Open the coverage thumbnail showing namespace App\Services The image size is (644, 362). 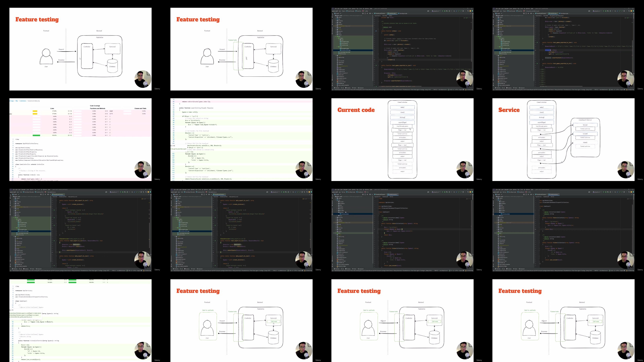(80, 321)
